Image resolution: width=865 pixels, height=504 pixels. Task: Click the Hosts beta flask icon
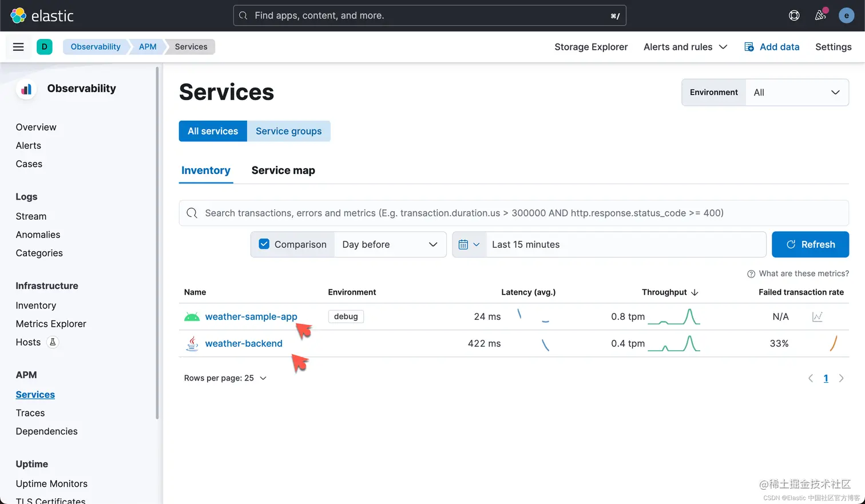[x=53, y=342]
